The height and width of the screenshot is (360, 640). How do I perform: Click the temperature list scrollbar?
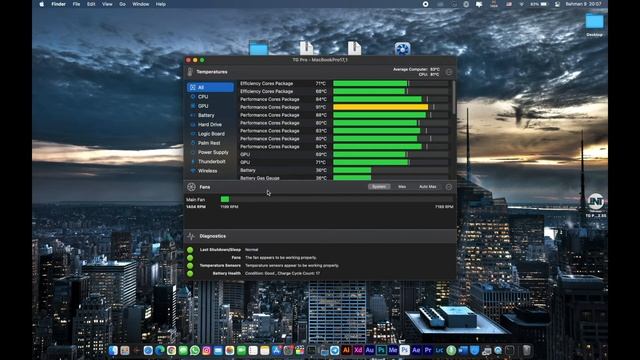[x=454, y=98]
